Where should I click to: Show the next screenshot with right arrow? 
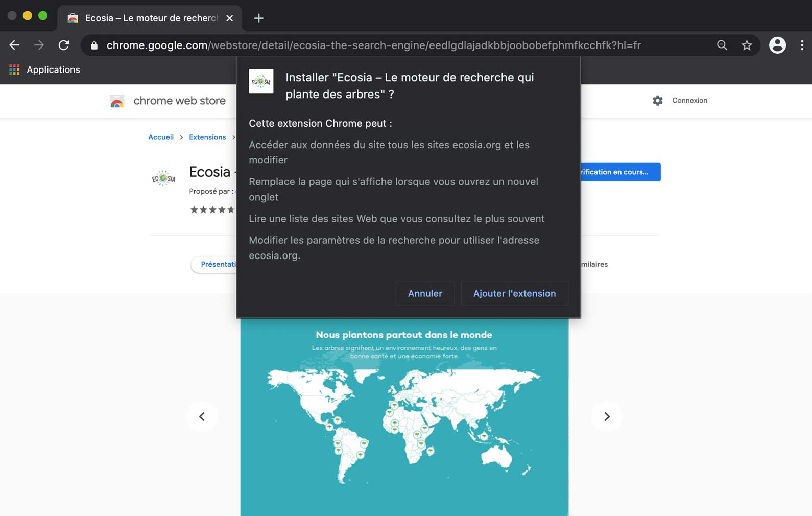[x=607, y=416]
